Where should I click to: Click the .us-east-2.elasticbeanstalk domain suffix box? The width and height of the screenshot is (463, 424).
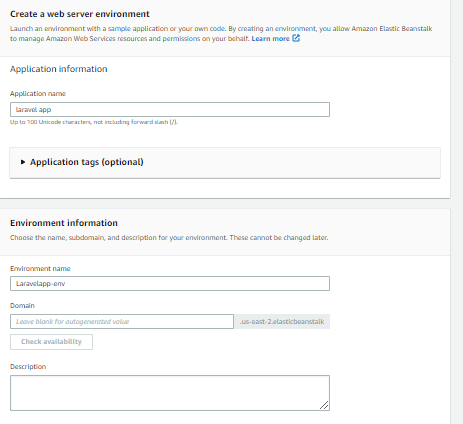[282, 322]
